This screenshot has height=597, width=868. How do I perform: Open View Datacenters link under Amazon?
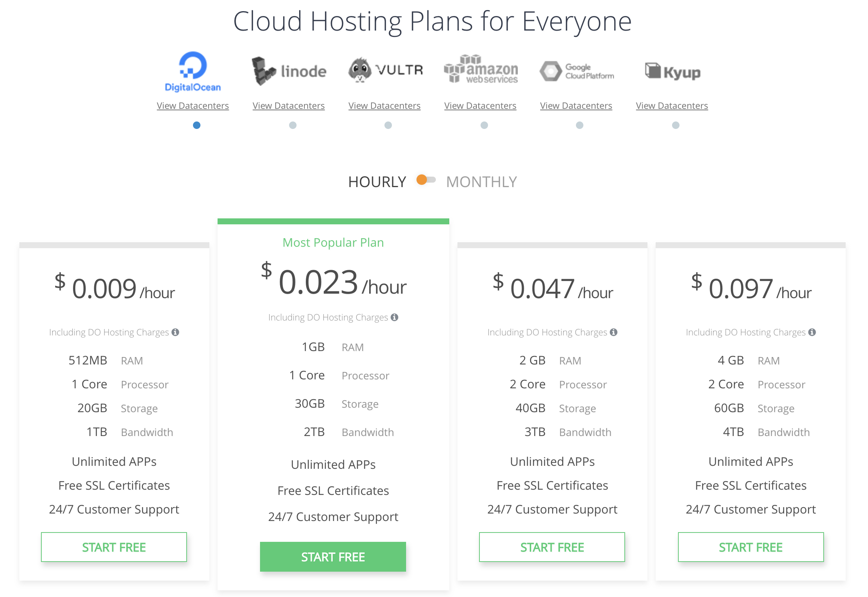click(481, 106)
